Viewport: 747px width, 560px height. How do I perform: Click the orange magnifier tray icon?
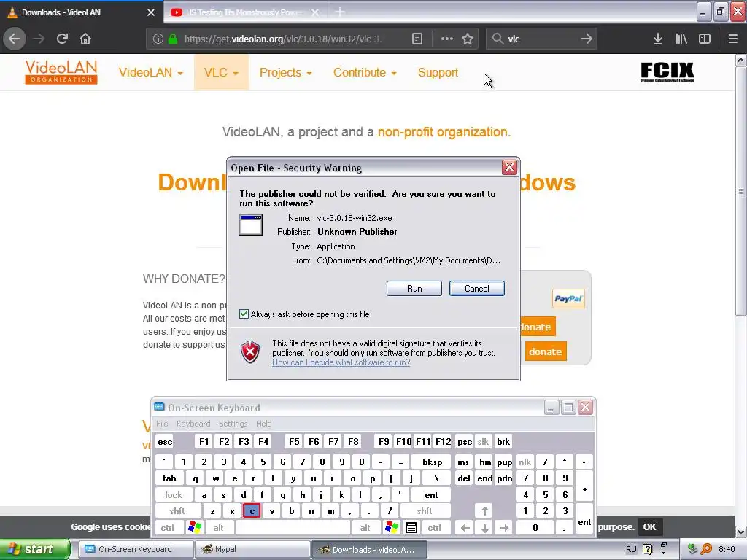[x=706, y=549]
